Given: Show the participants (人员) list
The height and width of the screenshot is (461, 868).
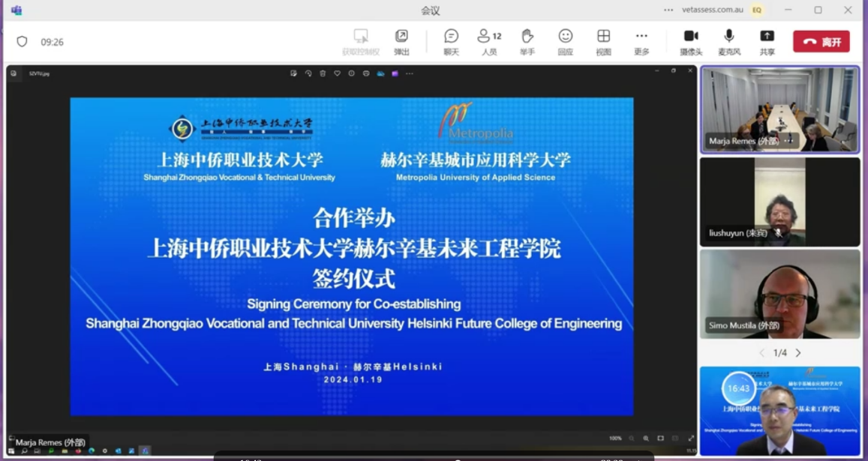Looking at the screenshot, I should click(489, 42).
